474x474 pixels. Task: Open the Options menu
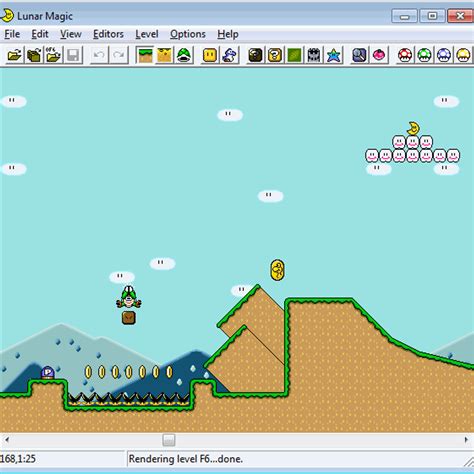(188, 34)
